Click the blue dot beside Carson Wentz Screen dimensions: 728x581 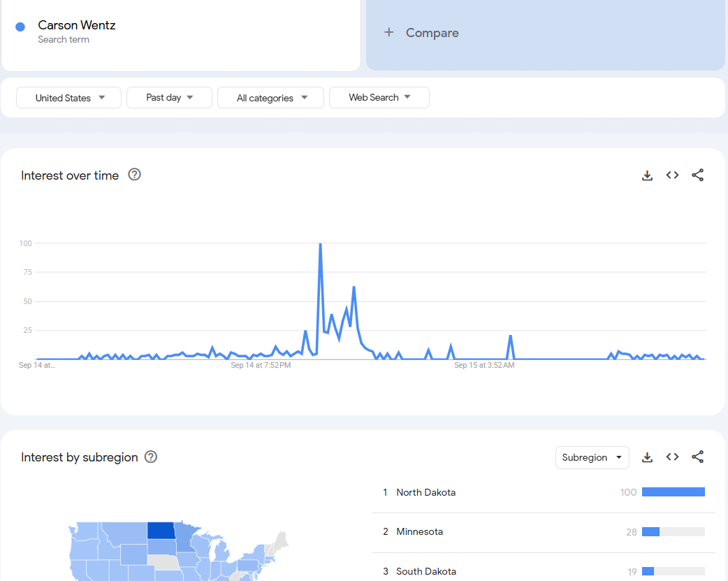coord(20,27)
